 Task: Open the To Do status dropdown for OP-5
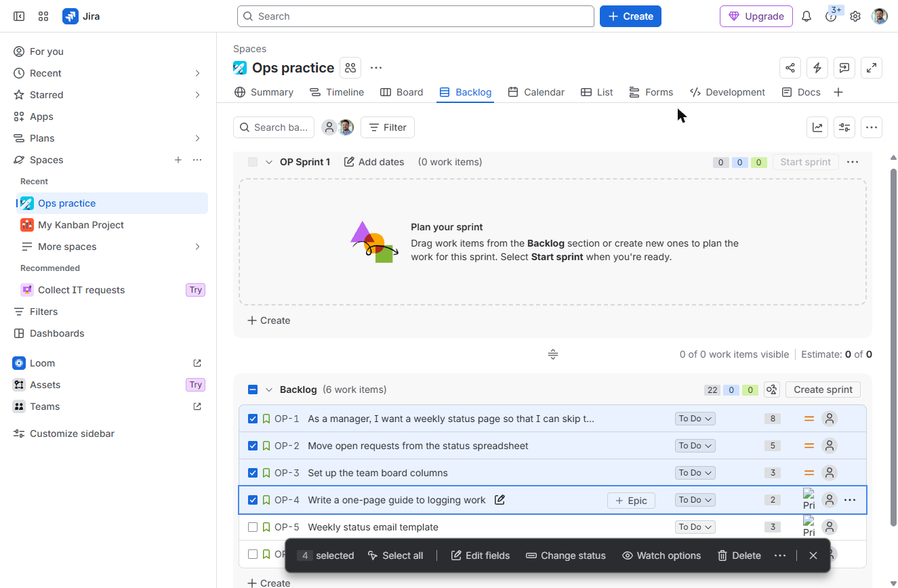click(695, 527)
